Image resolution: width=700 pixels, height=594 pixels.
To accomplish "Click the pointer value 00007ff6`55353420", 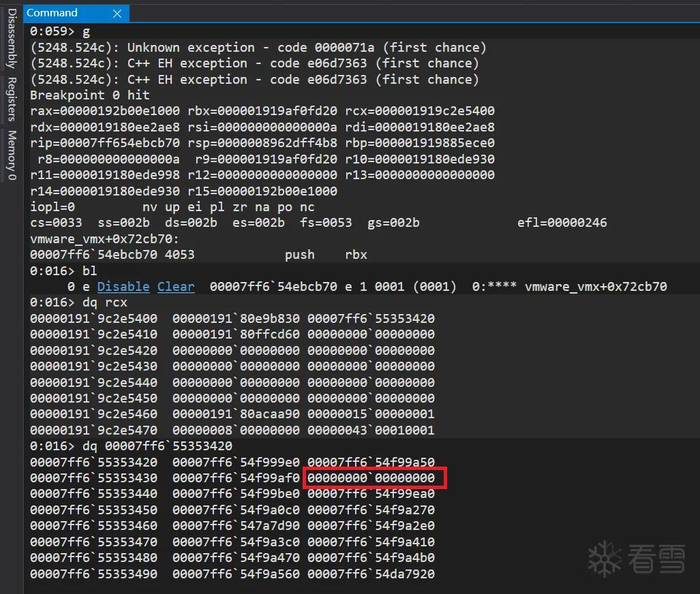I will pos(371,319).
